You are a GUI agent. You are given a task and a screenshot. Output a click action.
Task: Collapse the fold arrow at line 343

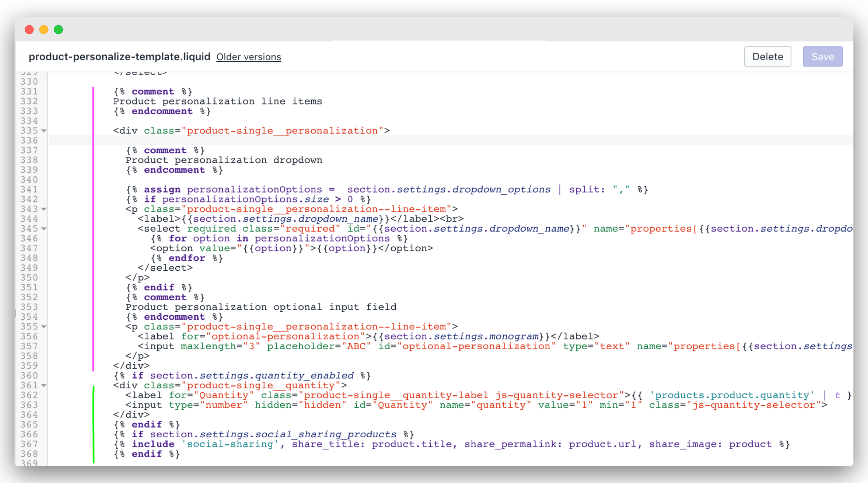44,209
